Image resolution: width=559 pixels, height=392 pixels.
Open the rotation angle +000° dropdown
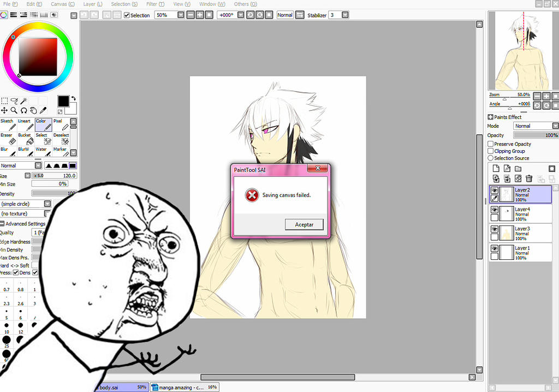(241, 15)
